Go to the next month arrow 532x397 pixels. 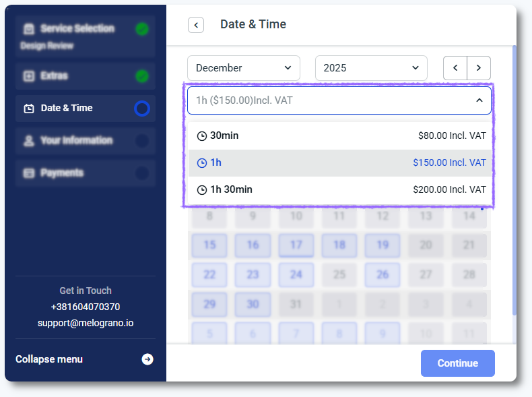[x=479, y=68]
